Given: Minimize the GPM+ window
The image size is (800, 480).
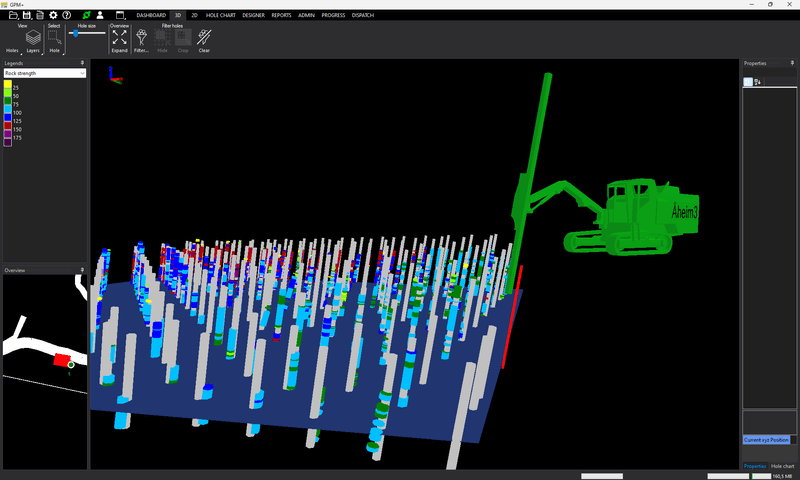Looking at the screenshot, I should pyautogui.click(x=752, y=4).
